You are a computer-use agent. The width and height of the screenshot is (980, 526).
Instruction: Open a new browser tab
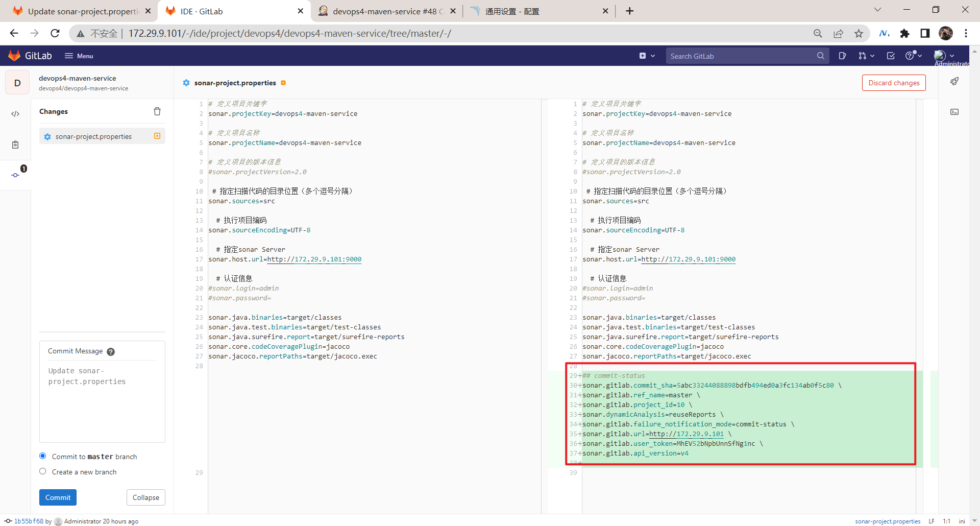pos(629,11)
